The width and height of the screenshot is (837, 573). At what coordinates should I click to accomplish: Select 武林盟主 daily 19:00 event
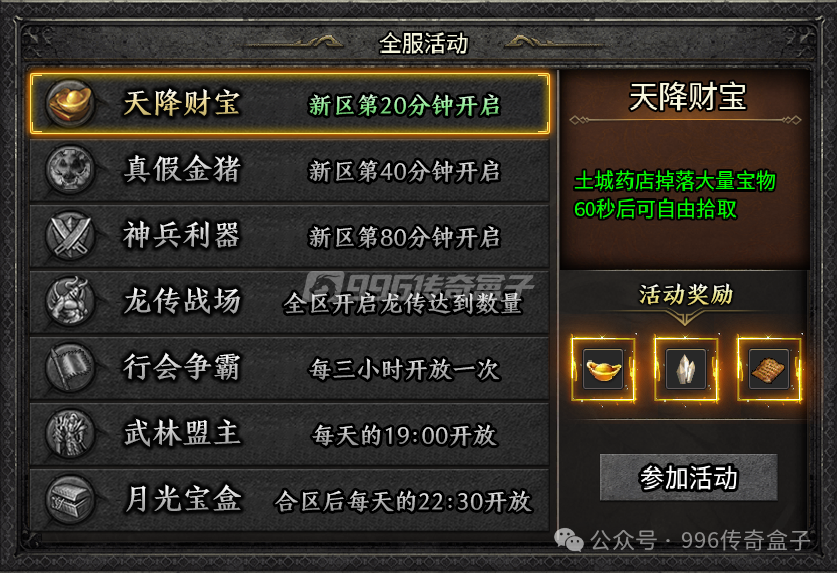(289, 435)
